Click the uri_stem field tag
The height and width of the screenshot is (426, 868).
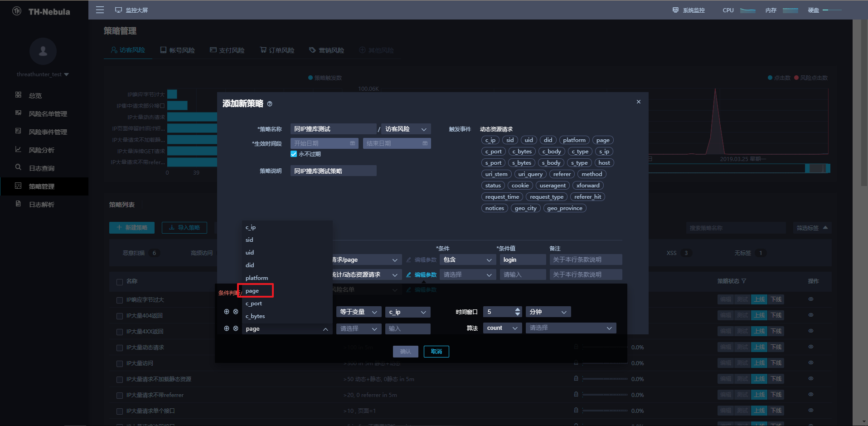tap(496, 174)
